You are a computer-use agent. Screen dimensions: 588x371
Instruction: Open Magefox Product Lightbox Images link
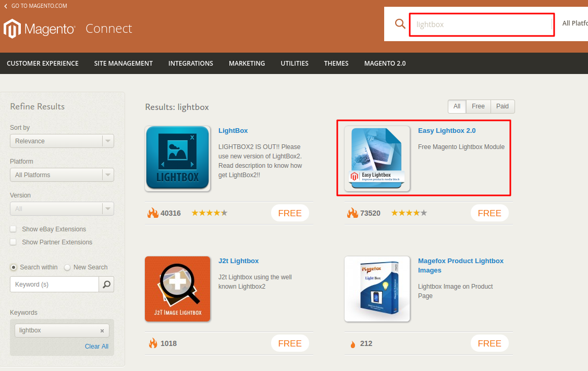click(460, 266)
